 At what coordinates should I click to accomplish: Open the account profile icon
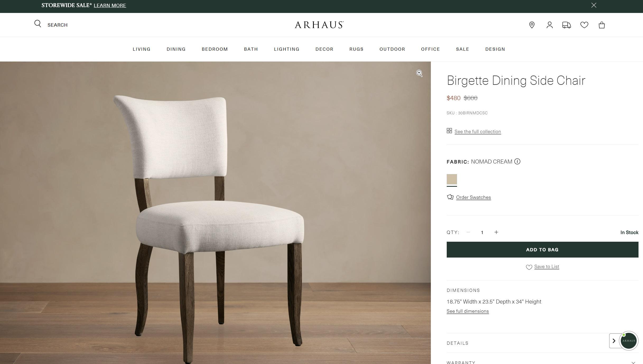click(x=549, y=25)
